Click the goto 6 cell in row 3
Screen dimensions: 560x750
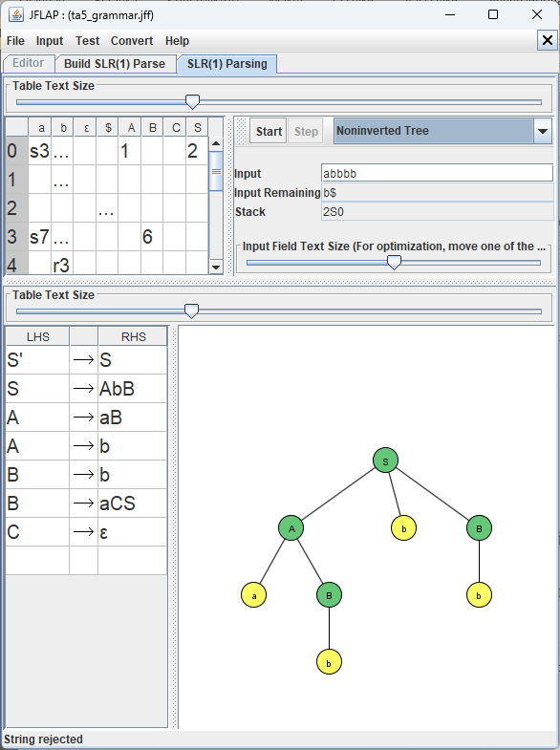[152, 237]
